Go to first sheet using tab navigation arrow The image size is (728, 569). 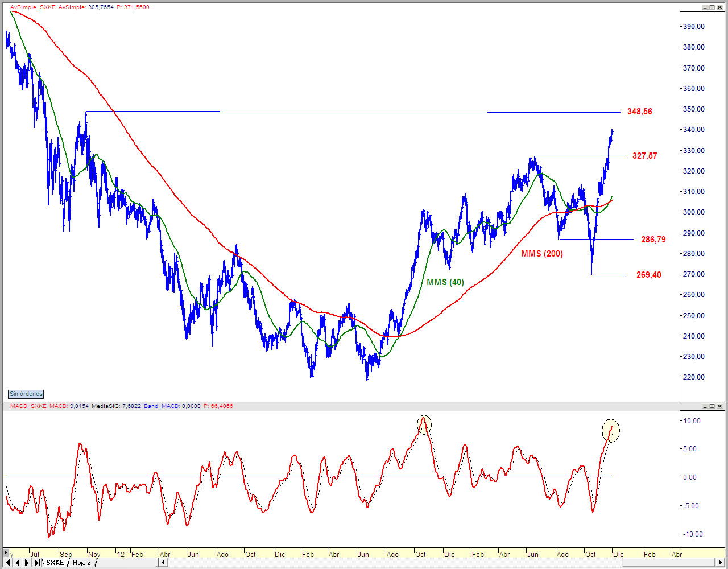[x=7, y=563]
